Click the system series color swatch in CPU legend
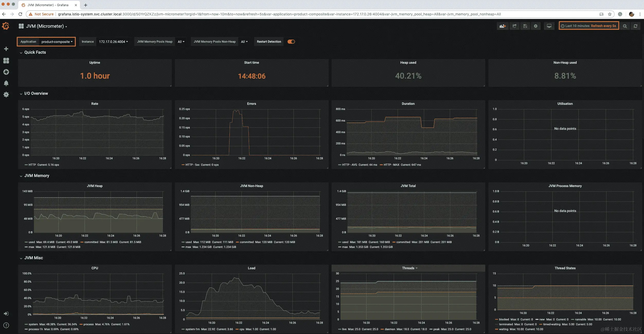The width and height of the screenshot is (644, 334). (x=26, y=324)
